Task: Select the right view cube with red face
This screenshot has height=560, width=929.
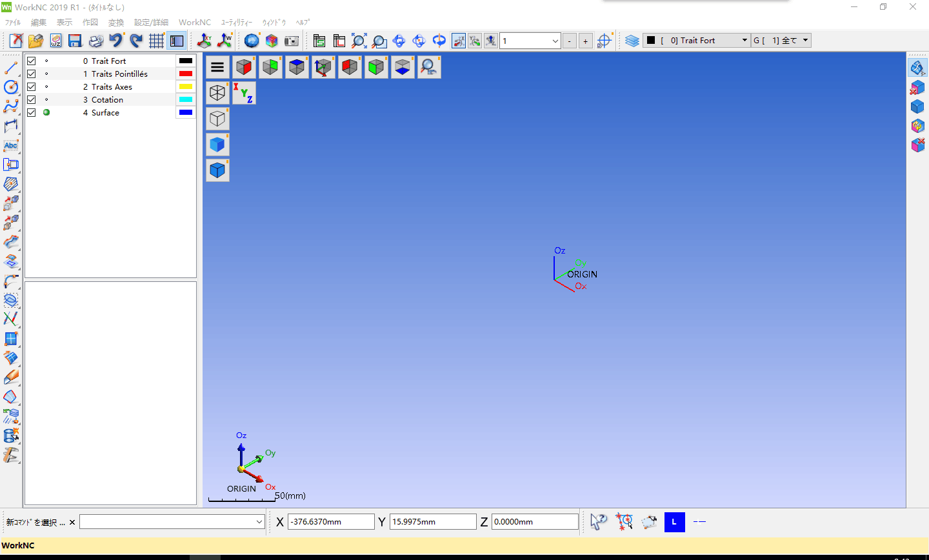Action: point(244,66)
